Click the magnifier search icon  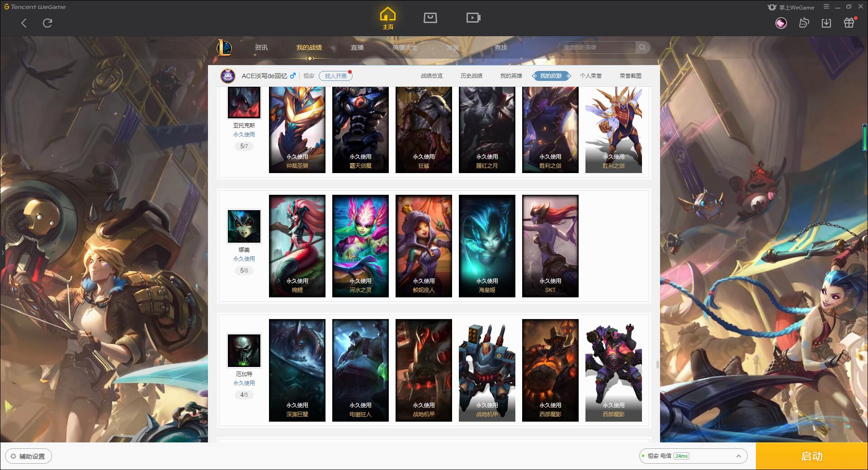(x=642, y=47)
